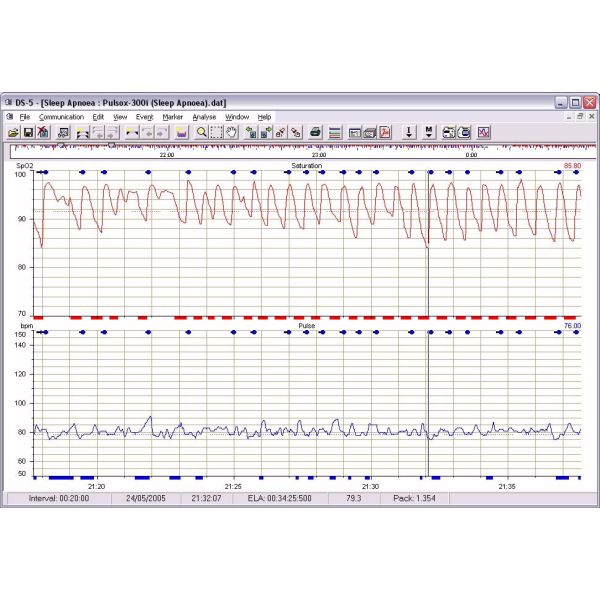Image resolution: width=600 pixels, height=600 pixels.
Task: Open the Window menu
Action: coord(237,117)
